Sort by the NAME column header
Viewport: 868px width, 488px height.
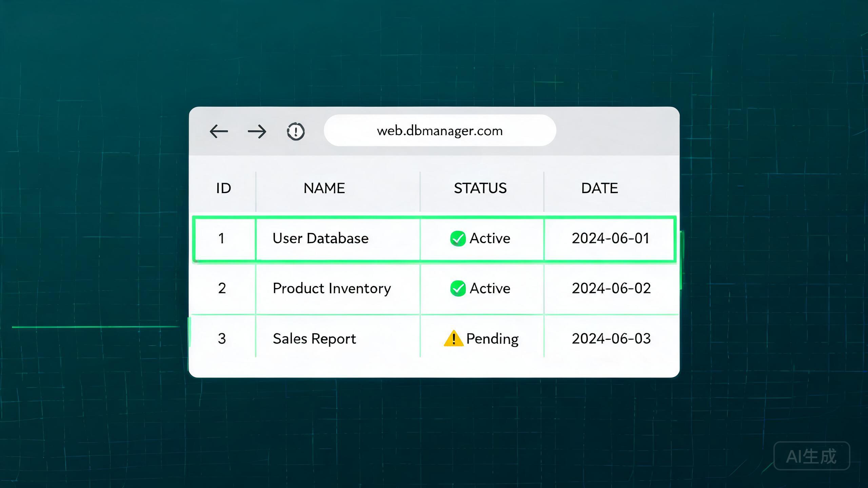pyautogui.click(x=324, y=188)
